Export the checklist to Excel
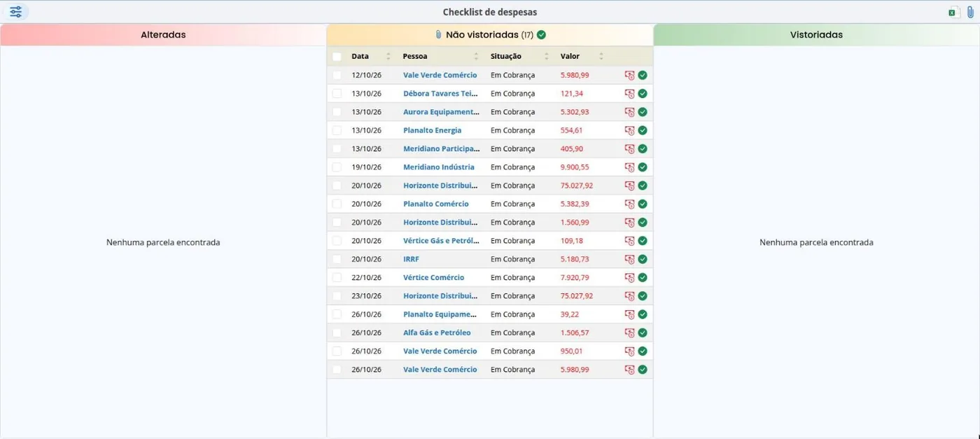The height and width of the screenshot is (439, 980). coord(953,12)
